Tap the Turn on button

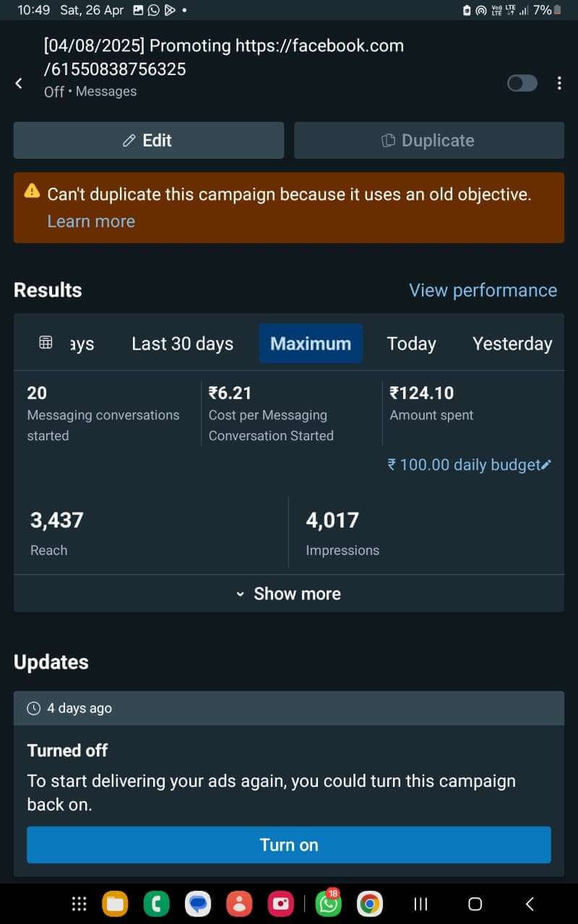[289, 845]
